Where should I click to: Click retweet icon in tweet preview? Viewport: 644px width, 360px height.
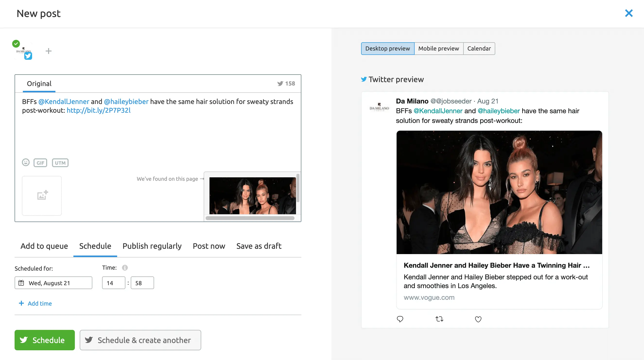tap(439, 319)
